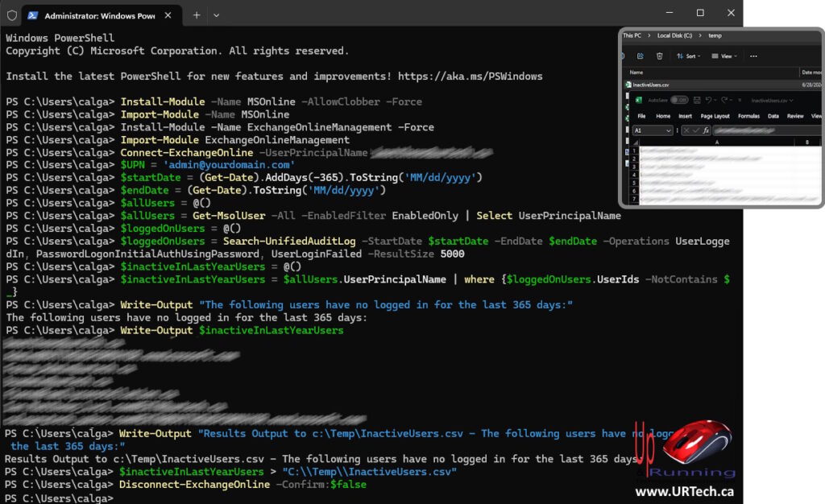Viewport: 825px width, 504px height.
Task: Click the Redo arrow in Excel
Action: [723, 101]
